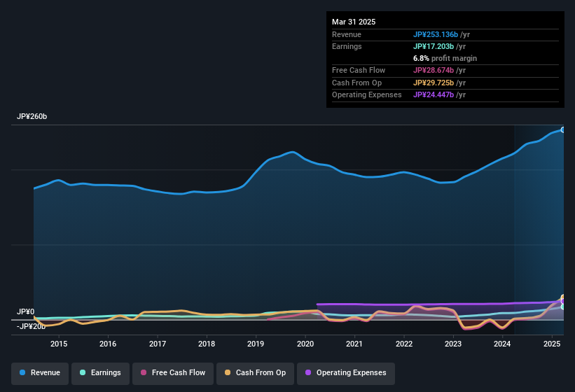The height and width of the screenshot is (392, 575).
Task: Click the 2023 x-axis label
Action: pyautogui.click(x=453, y=344)
